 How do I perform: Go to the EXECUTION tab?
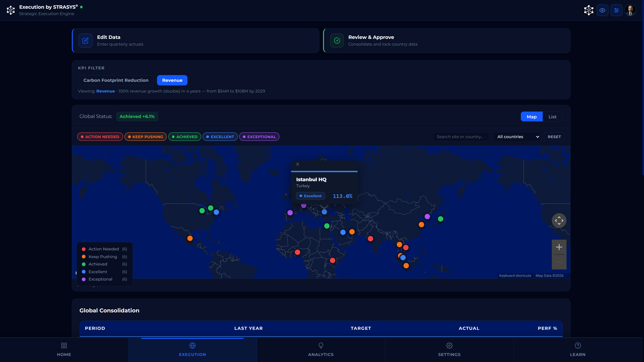pyautogui.click(x=193, y=349)
